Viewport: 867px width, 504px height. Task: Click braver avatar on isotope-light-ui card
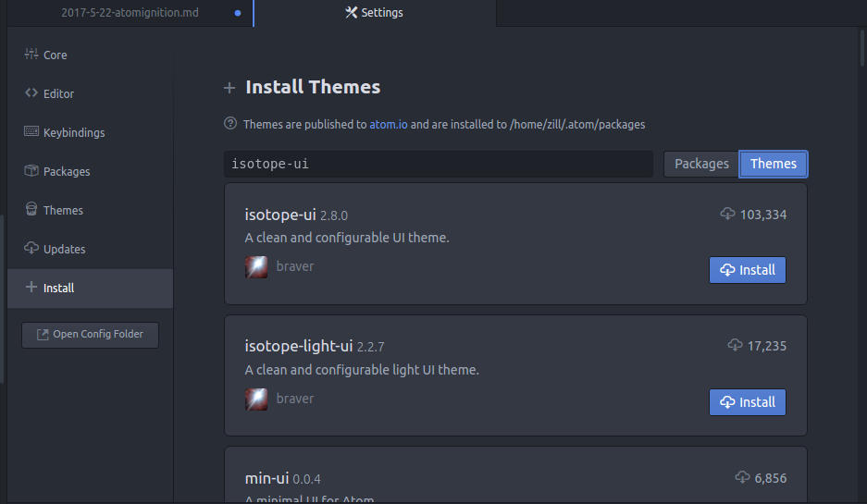click(256, 399)
